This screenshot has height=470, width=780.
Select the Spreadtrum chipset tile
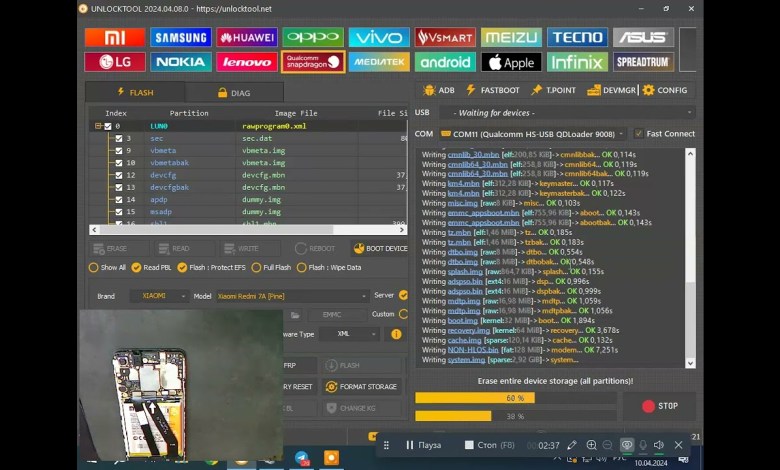coord(644,62)
